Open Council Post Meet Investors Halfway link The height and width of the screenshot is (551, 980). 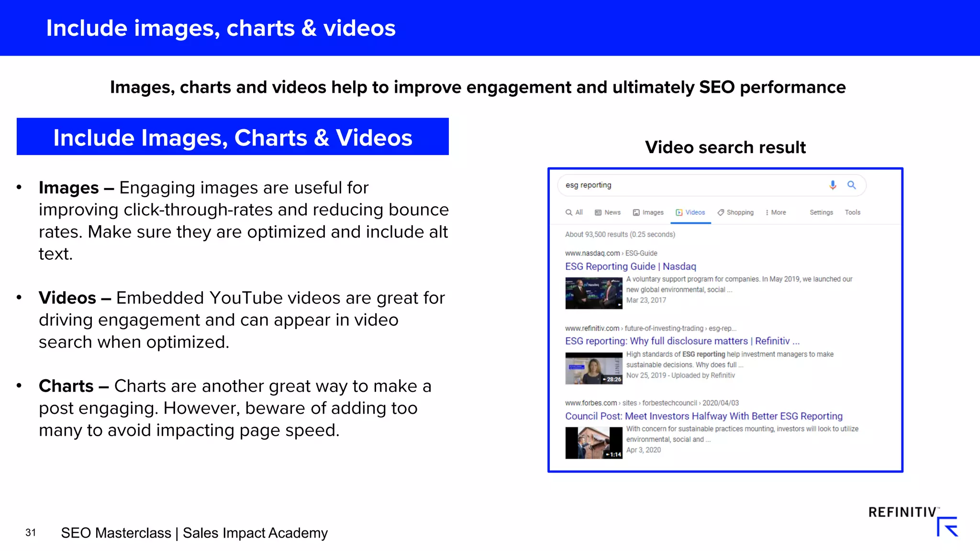pos(704,416)
